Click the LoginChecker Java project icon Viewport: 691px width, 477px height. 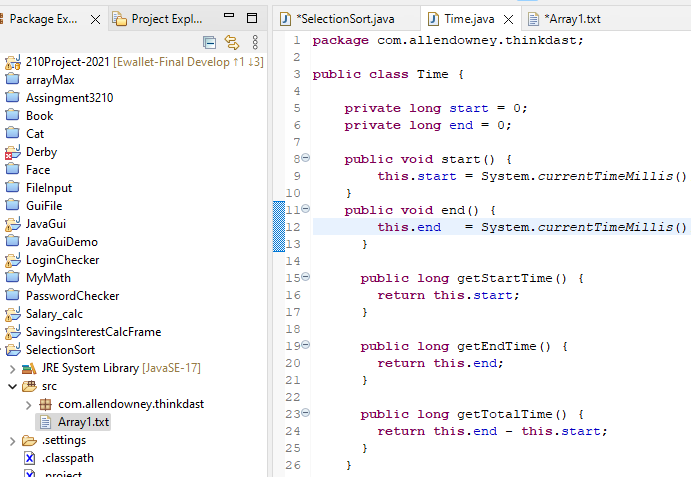12,260
